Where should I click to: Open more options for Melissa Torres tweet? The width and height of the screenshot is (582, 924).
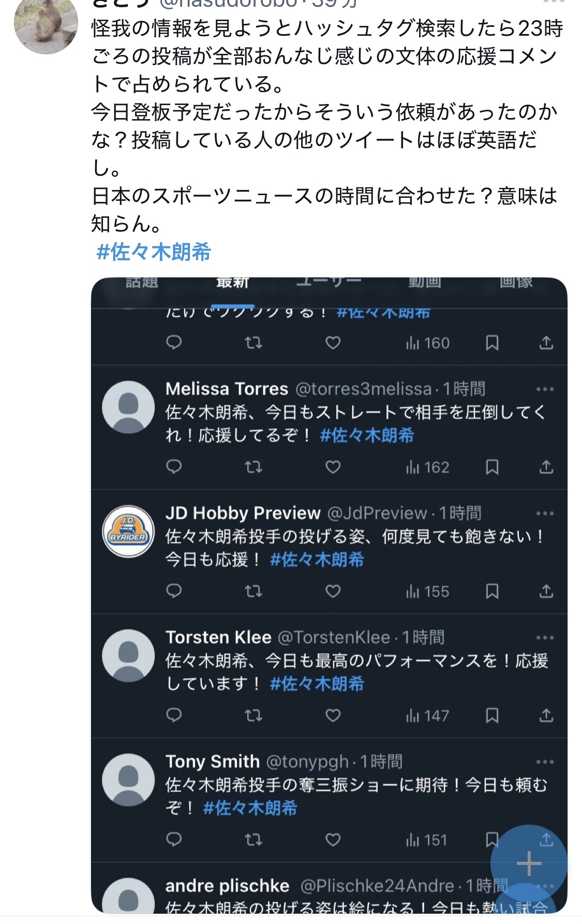pyautogui.click(x=545, y=389)
